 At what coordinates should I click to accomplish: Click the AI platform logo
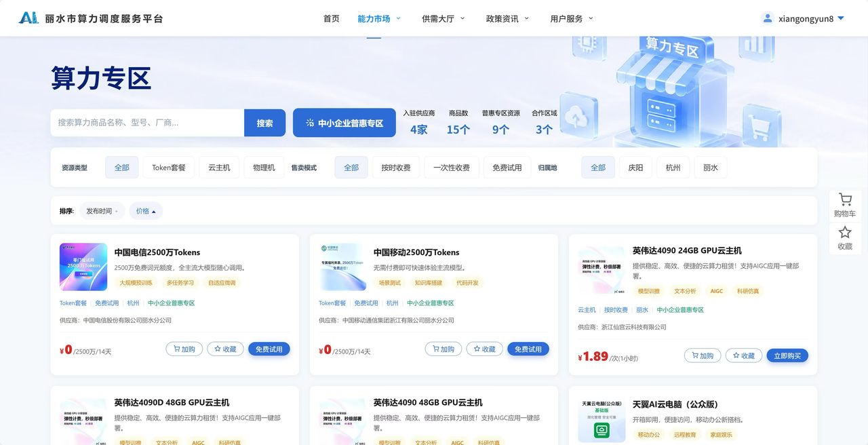[x=28, y=18]
